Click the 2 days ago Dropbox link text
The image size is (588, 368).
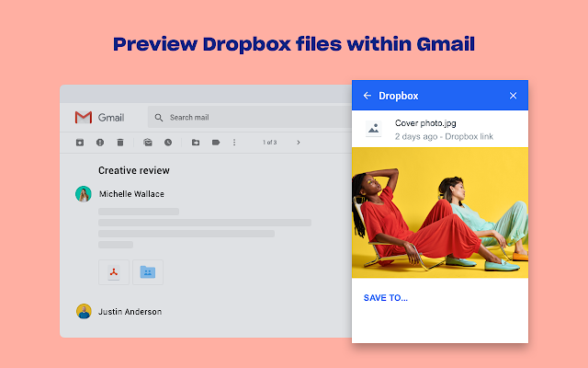coord(444,137)
